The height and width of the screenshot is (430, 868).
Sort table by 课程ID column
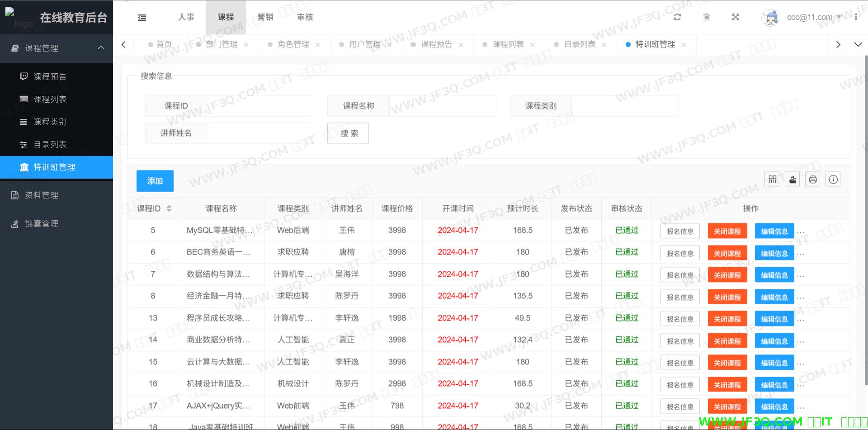169,208
